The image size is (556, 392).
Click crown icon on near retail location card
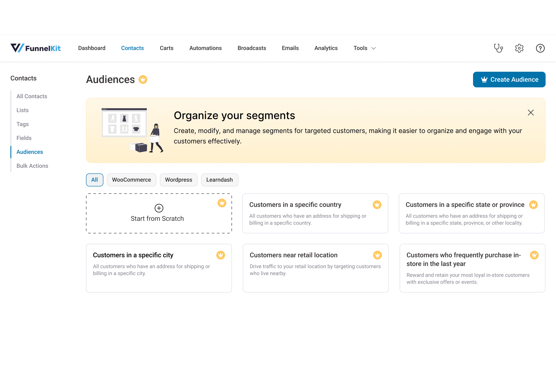pyautogui.click(x=377, y=255)
